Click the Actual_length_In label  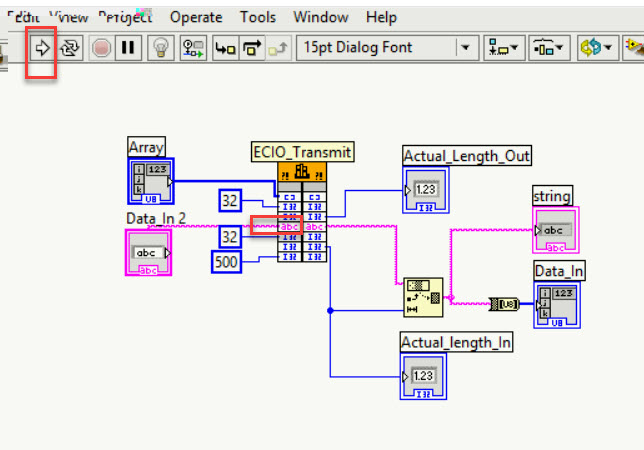point(456,342)
